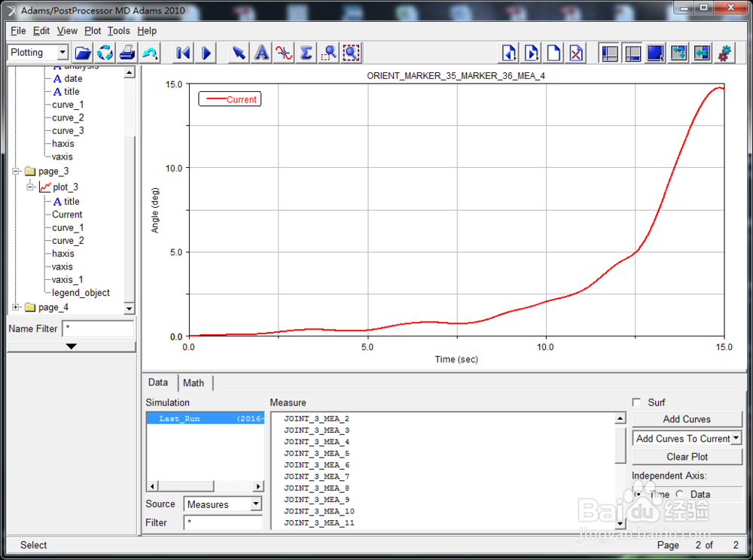This screenshot has height=560, width=753.
Task: Reset animation to start
Action: 183,53
